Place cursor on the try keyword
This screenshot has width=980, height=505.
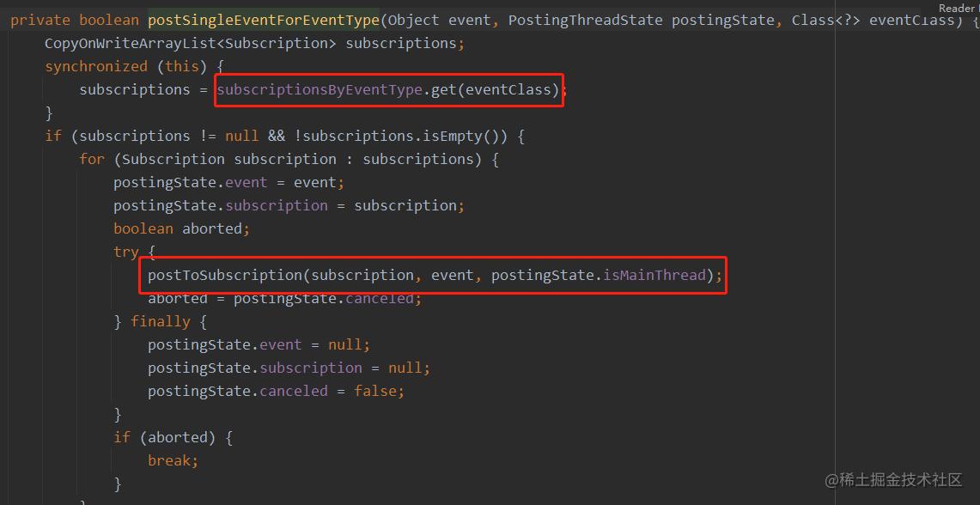125,252
